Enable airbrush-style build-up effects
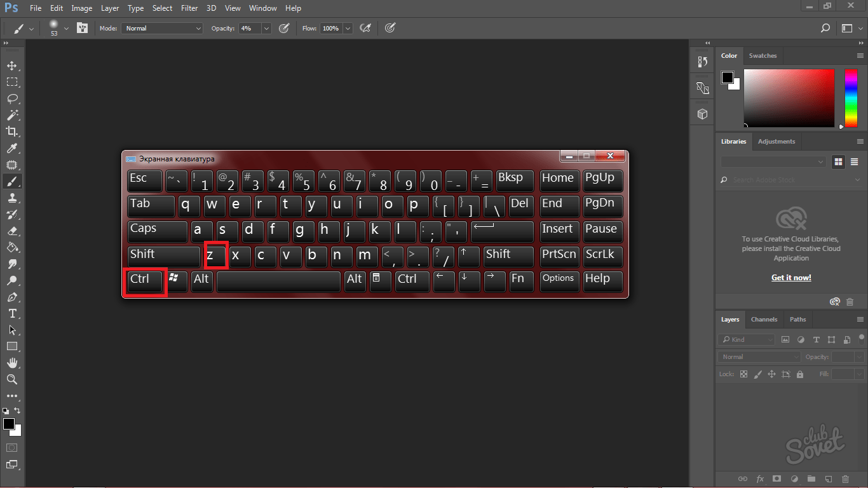Screen dimensions: 868x488 (x=365, y=28)
